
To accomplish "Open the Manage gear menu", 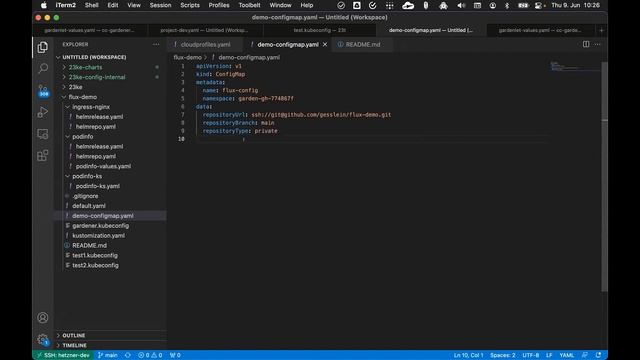I will coord(42,339).
